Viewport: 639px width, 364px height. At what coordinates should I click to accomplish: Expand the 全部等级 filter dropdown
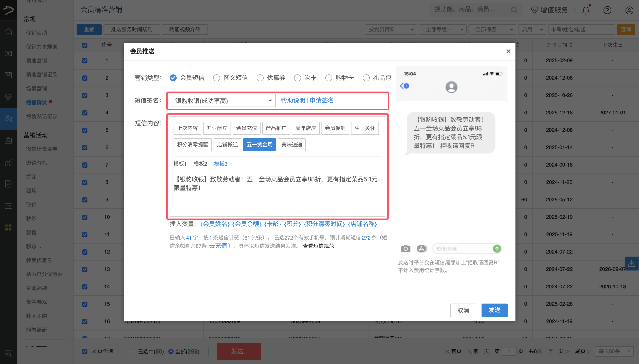click(443, 30)
